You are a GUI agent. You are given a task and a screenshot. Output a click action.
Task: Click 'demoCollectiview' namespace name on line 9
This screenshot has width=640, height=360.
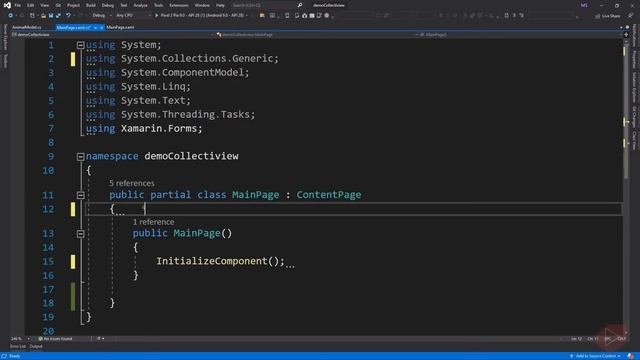(191, 156)
